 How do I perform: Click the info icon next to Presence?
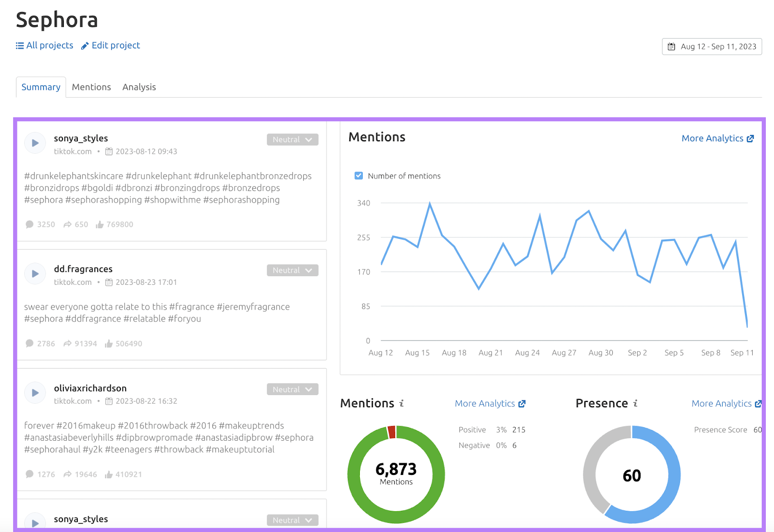[635, 403]
